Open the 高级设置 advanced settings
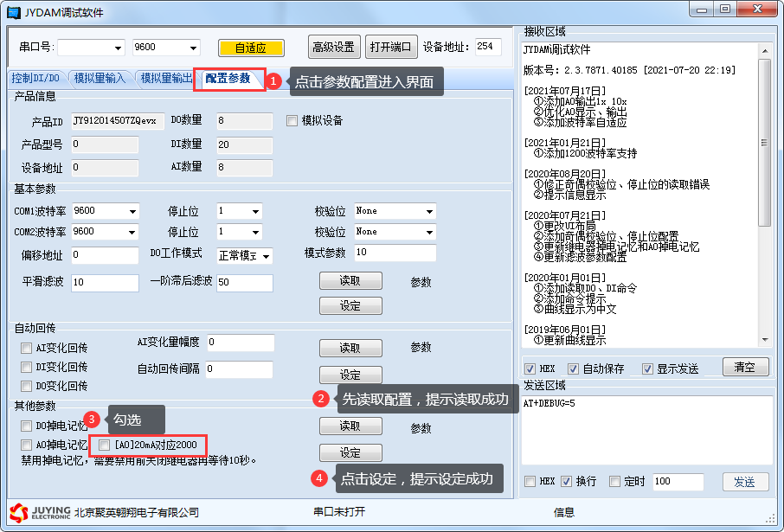The image size is (784, 532). [333, 47]
